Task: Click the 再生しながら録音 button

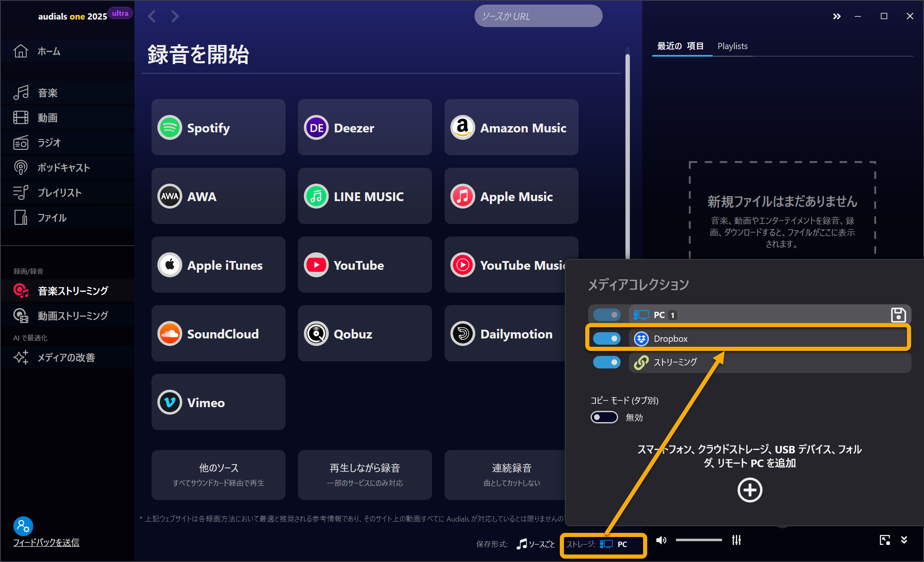Action: [365, 475]
